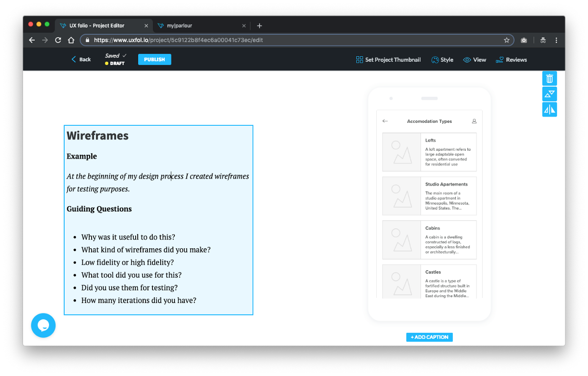Click the lock icon in the address bar
This screenshot has height=376, width=588.
click(x=88, y=40)
